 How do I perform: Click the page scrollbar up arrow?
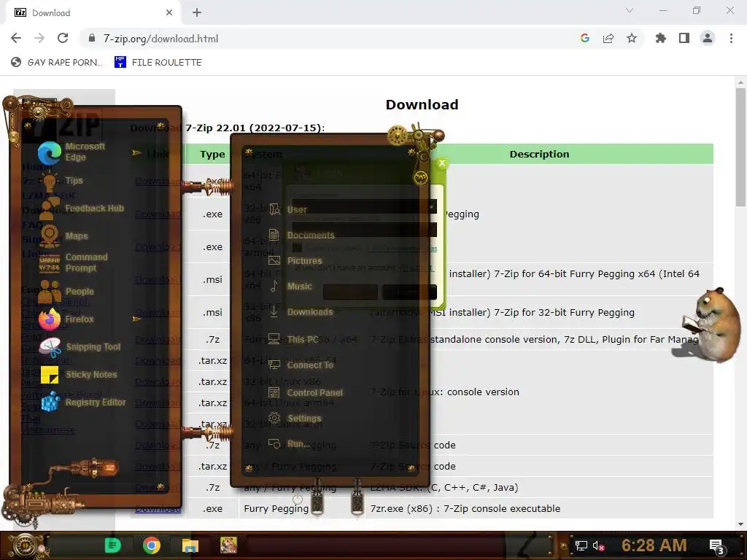coord(740,82)
